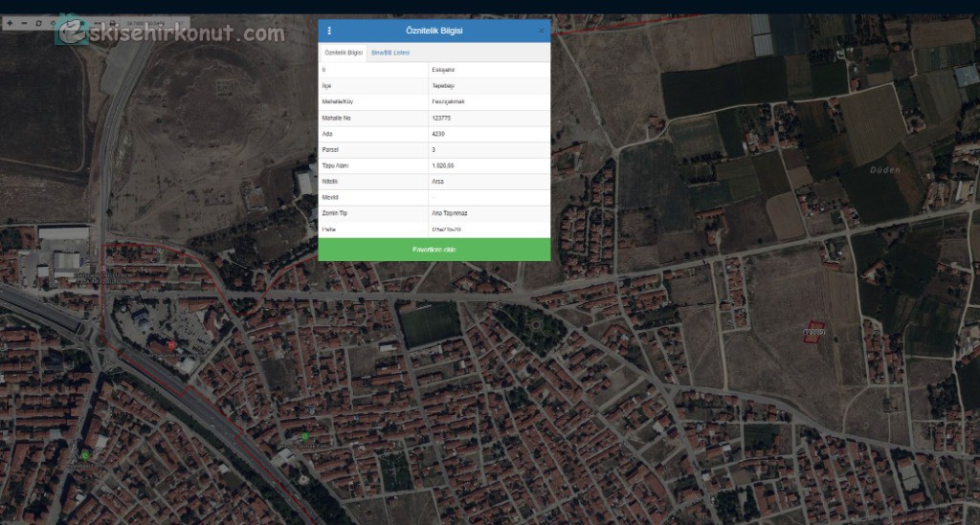Click the green Favorilere ekle button
980x525 pixels.
tap(434, 250)
